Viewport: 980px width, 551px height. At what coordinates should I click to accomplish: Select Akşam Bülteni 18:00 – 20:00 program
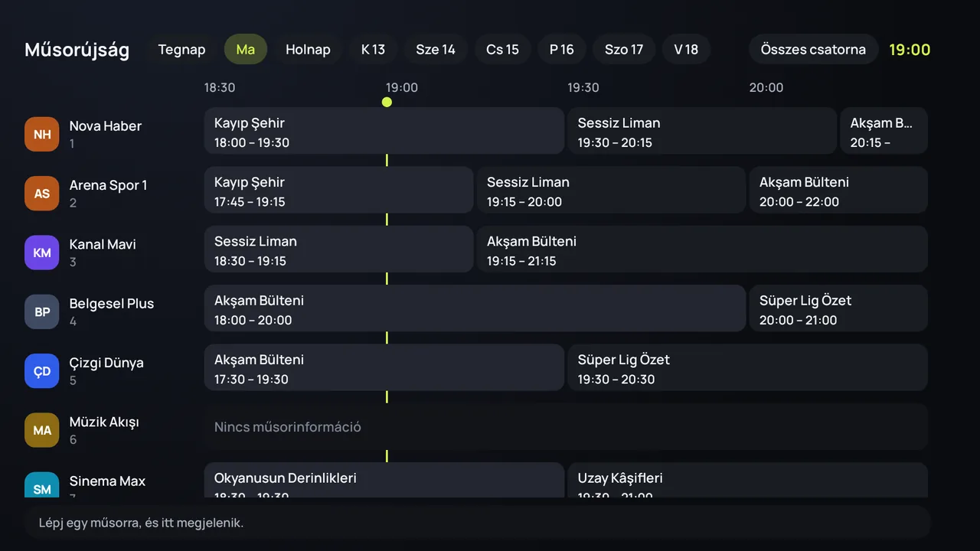point(475,308)
